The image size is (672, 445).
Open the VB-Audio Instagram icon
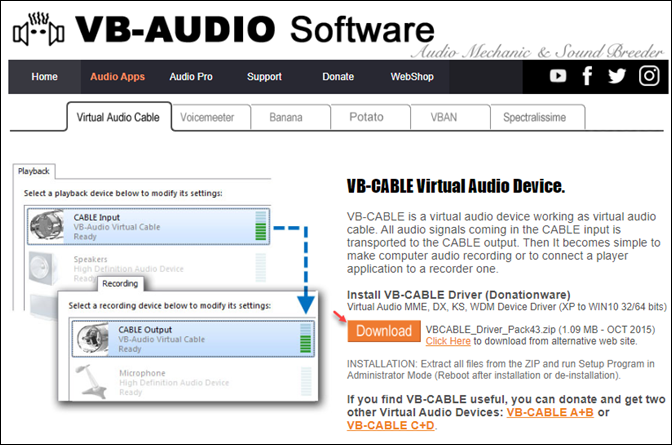[649, 76]
